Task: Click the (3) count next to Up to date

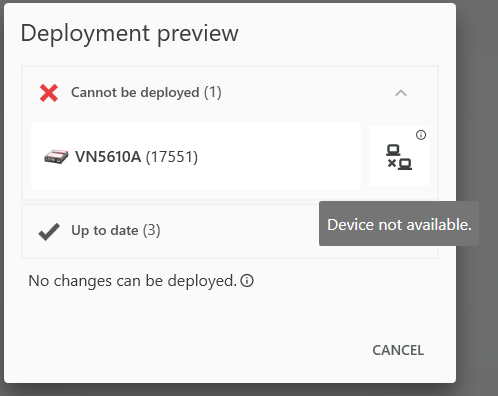Action: coord(152,230)
